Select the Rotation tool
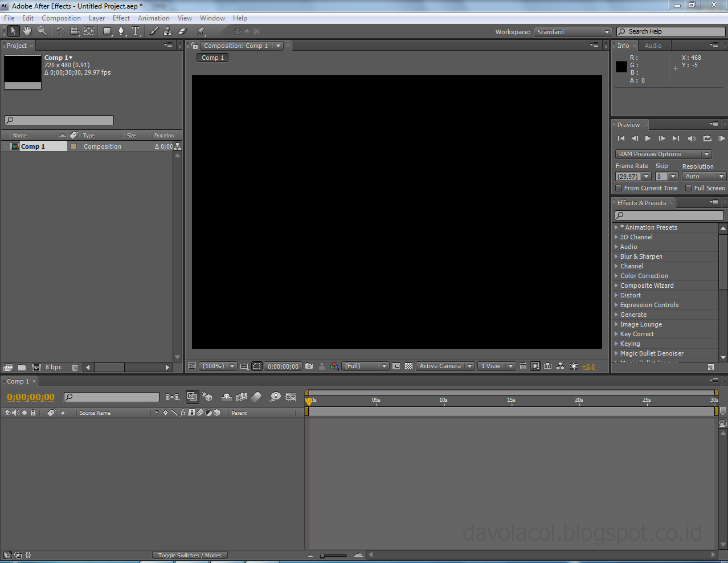 click(60, 31)
